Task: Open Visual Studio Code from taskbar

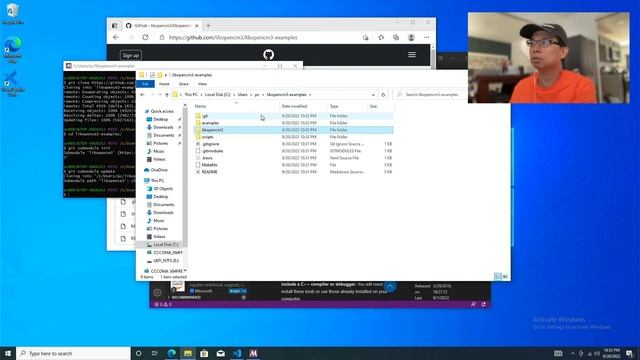Action: click(237, 353)
